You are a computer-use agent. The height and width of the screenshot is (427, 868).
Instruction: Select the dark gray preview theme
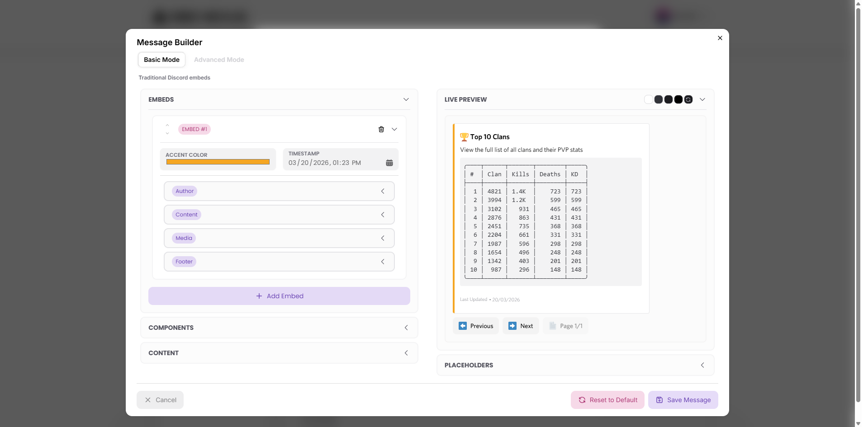(x=658, y=99)
